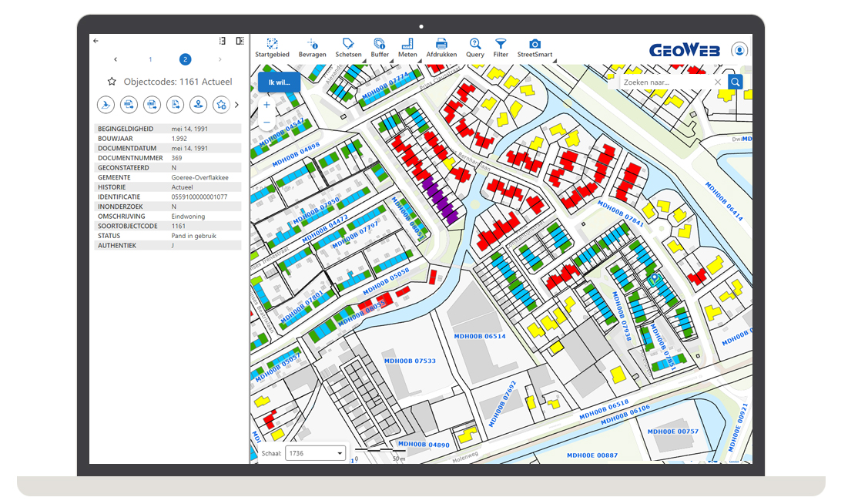Click map label MDH00E 00757

tap(672, 432)
